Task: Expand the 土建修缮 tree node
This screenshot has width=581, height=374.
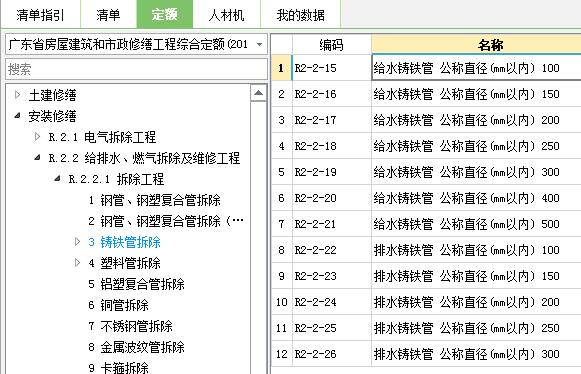Action: 17,95
